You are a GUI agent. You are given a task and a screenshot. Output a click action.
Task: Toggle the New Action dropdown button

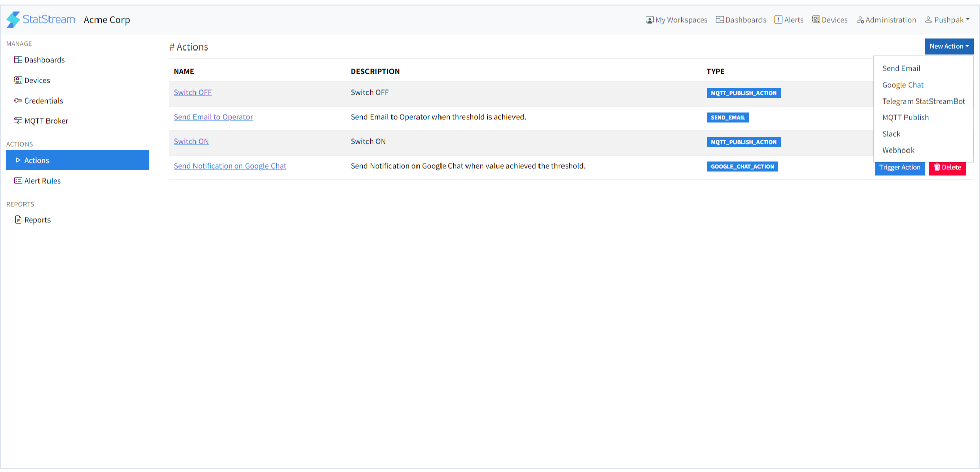click(x=949, y=46)
